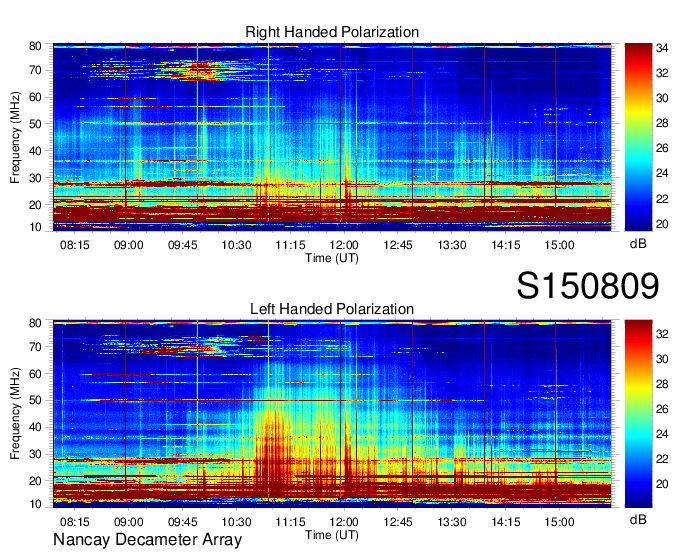Click the 10 frequency tick of Right Handed plot
Image resolution: width=680 pixels, height=552 pixels.
pos(35,227)
